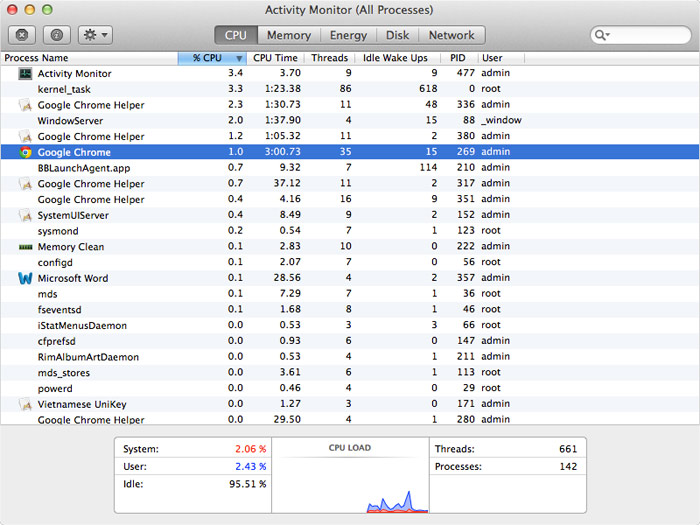Select the BBLaunchAgent.app row

[x=350, y=168]
